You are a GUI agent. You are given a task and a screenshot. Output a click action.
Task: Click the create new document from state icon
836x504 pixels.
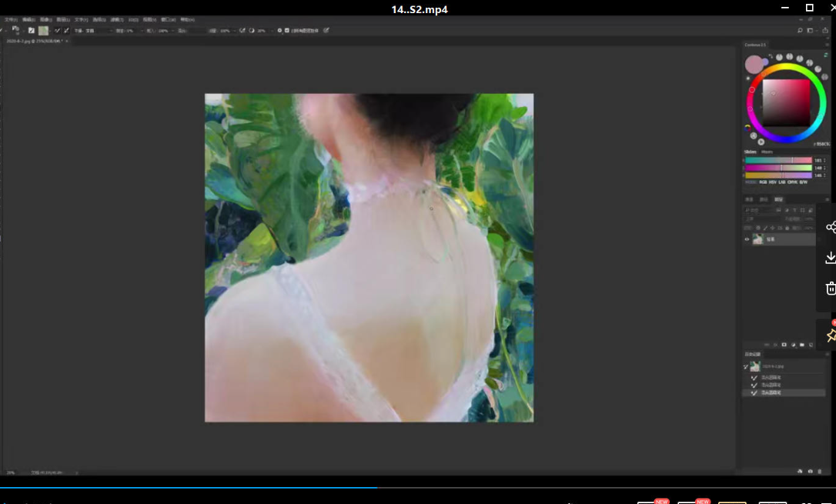click(x=800, y=472)
